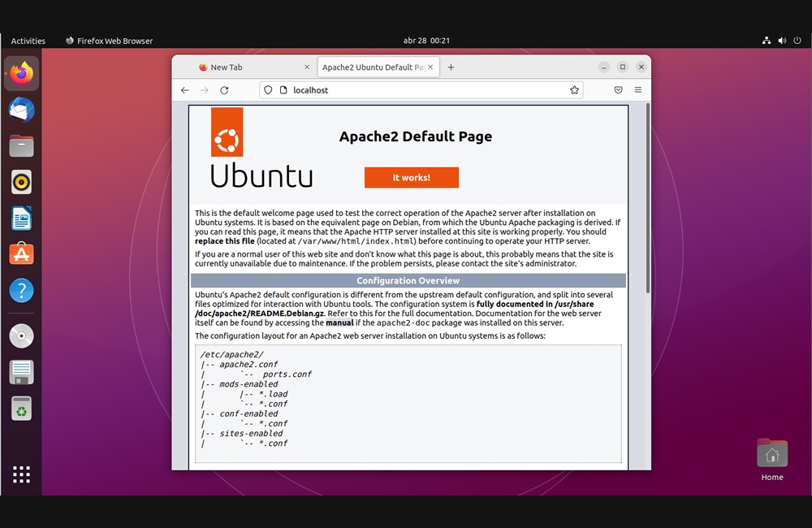This screenshot has height=528, width=812.
Task: Open LibreOffice Writer from the dock
Action: tap(22, 218)
